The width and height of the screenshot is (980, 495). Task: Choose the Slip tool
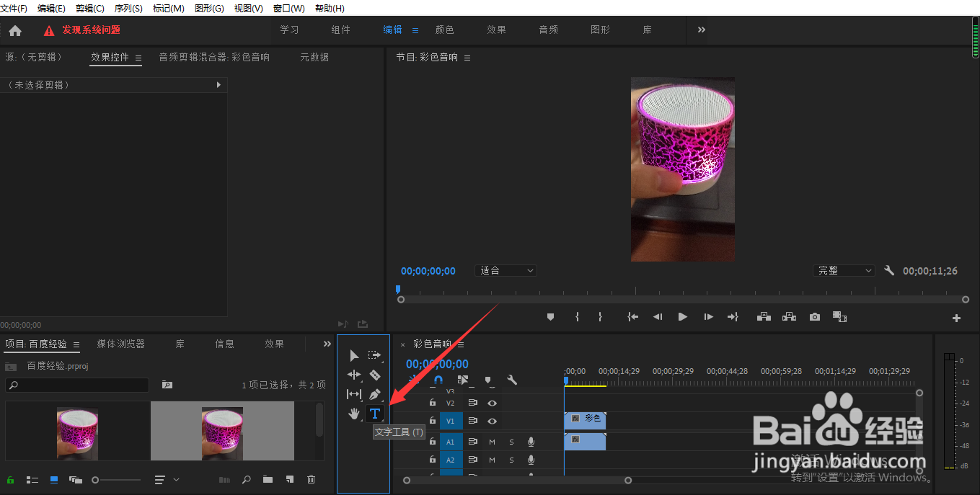pyautogui.click(x=354, y=394)
